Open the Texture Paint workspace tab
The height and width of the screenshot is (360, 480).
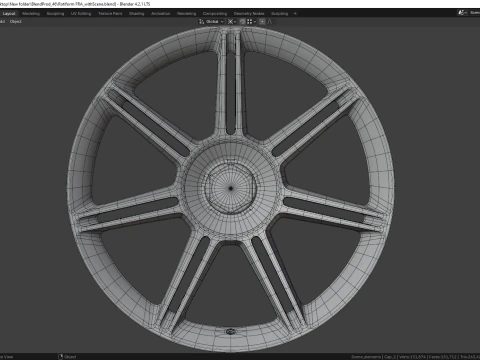110,14
